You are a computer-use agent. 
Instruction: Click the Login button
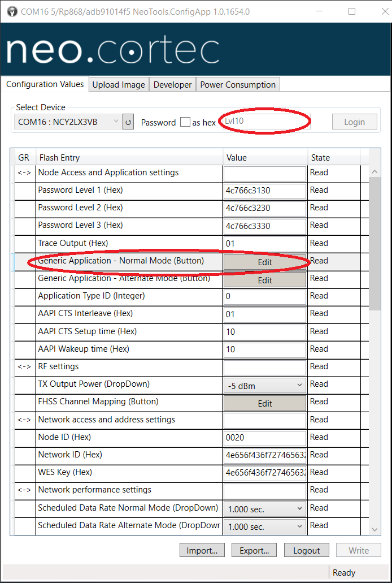[355, 122]
